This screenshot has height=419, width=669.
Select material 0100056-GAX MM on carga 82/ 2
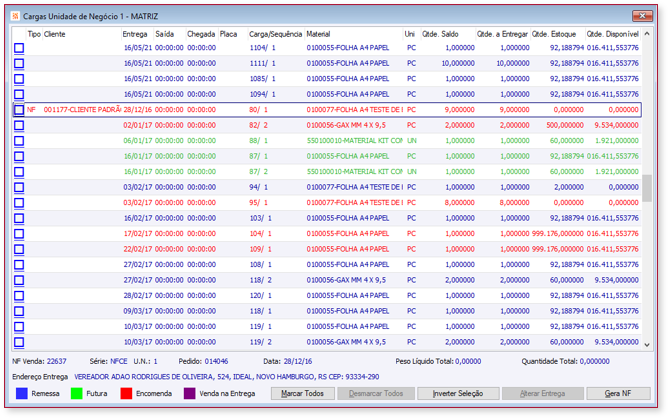click(x=346, y=125)
